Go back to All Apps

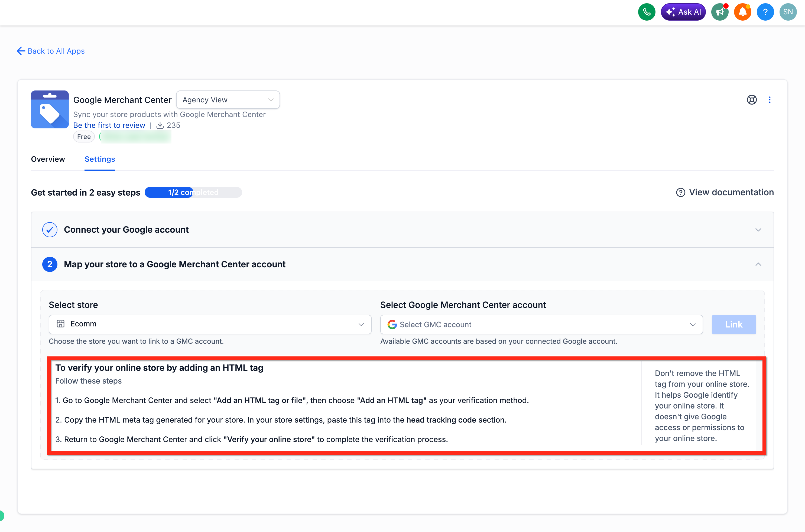pyautogui.click(x=51, y=51)
